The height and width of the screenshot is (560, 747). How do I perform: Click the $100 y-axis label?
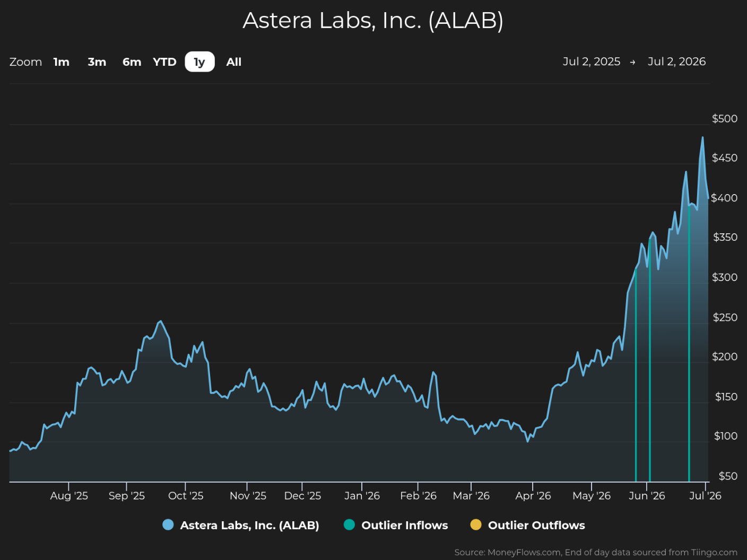tap(726, 436)
